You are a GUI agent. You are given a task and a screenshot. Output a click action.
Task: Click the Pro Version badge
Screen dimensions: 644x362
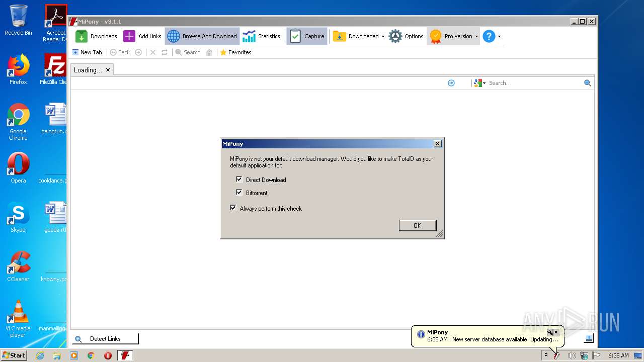[x=451, y=36]
